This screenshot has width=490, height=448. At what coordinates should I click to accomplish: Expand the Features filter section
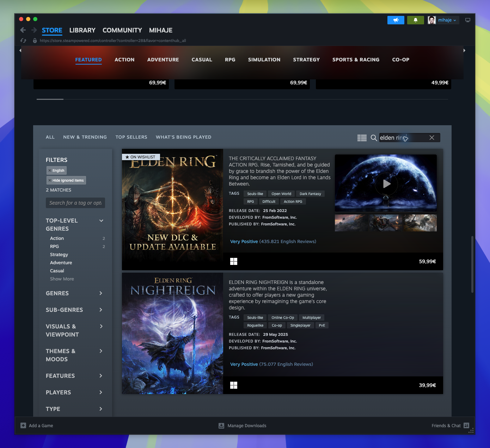pos(101,376)
